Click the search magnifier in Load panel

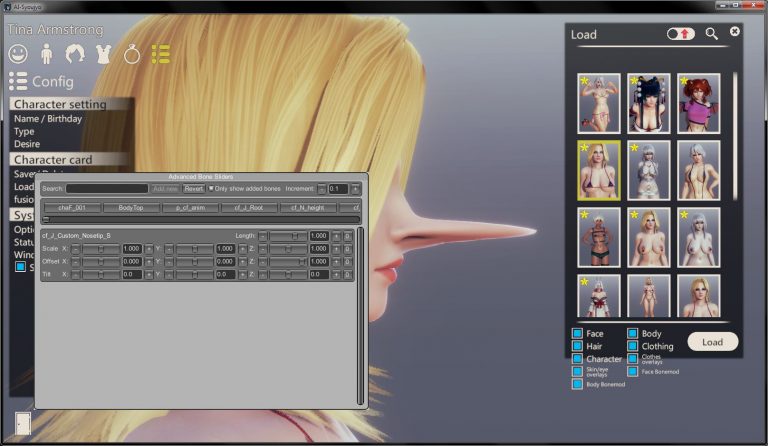pos(711,34)
